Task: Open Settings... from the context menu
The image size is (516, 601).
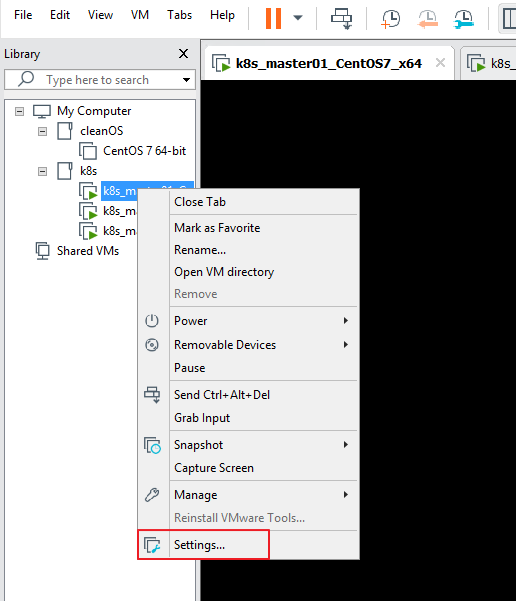Action: [249, 545]
